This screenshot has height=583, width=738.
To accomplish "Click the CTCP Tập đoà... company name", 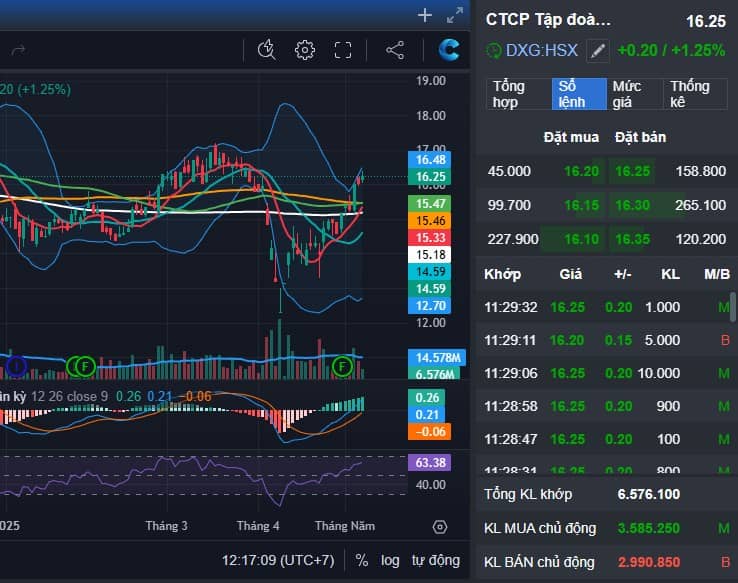I will pyautogui.click(x=548, y=20).
